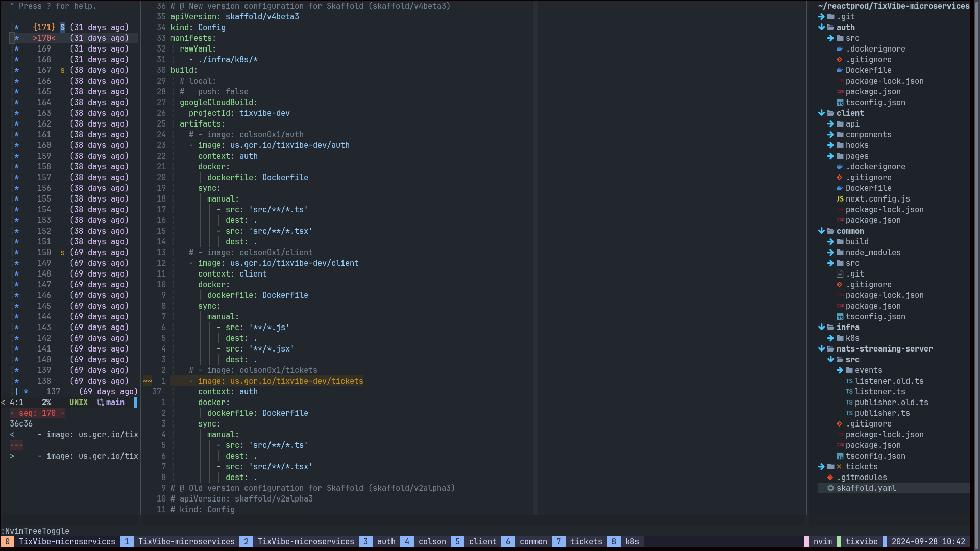
Task: Switch to tmux window 5 client
Action: tap(482, 542)
